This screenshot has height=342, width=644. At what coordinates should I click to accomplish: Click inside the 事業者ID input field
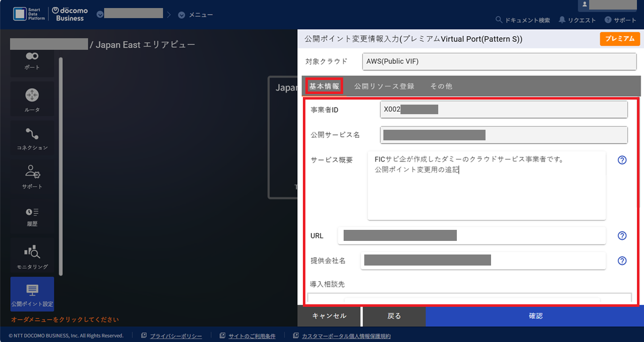503,109
